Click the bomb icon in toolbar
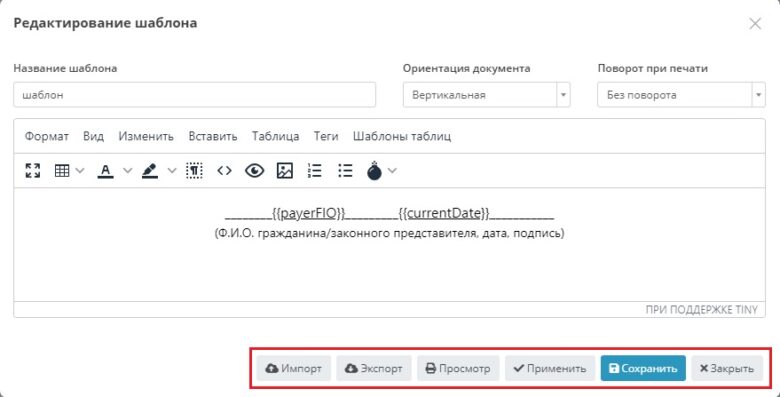Screen dimensions: 780x397 click(x=374, y=171)
